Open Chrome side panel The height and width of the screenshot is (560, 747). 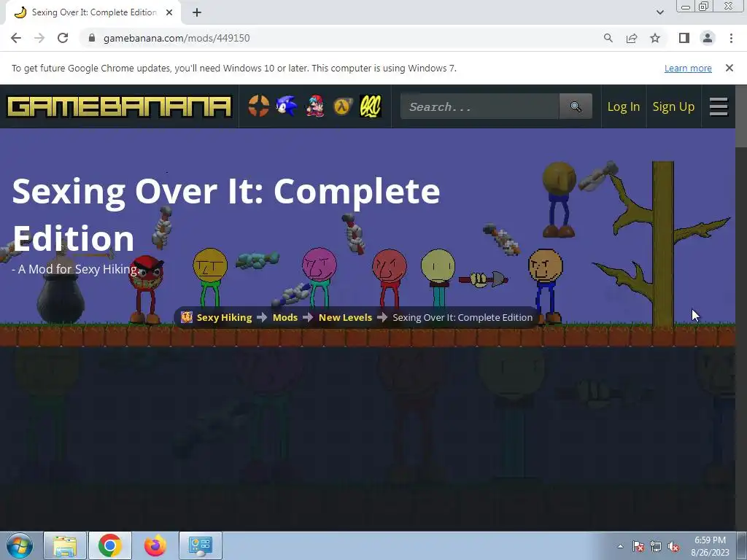coord(684,38)
